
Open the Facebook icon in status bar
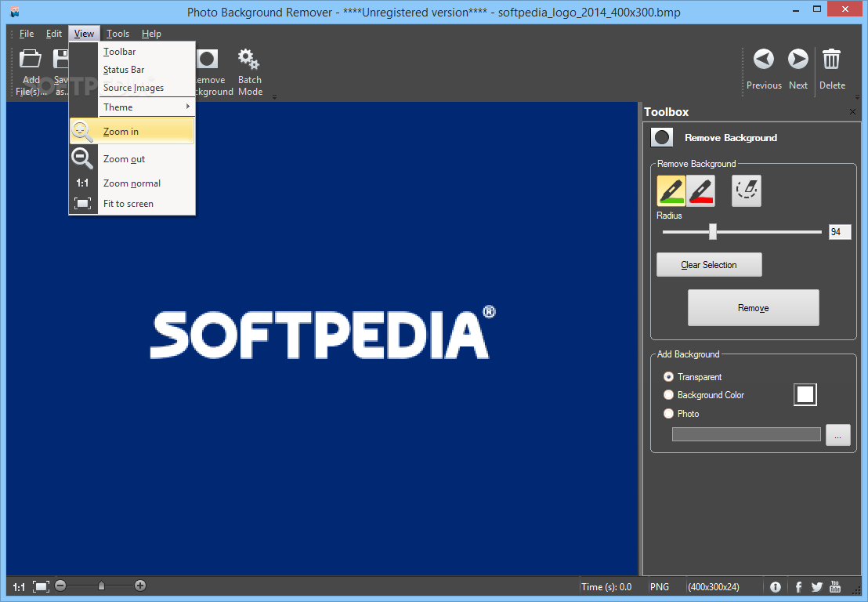pos(798,587)
